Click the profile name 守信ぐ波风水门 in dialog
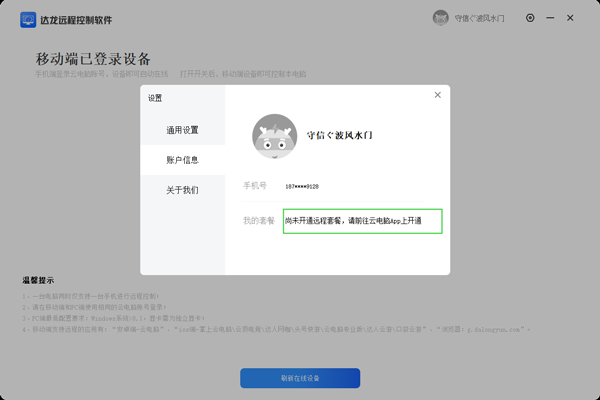 339,135
